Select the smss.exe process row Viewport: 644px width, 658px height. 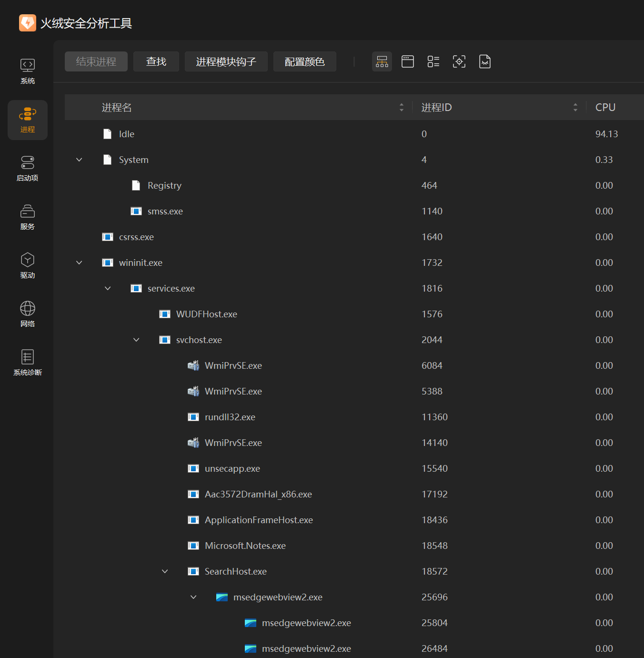354,211
